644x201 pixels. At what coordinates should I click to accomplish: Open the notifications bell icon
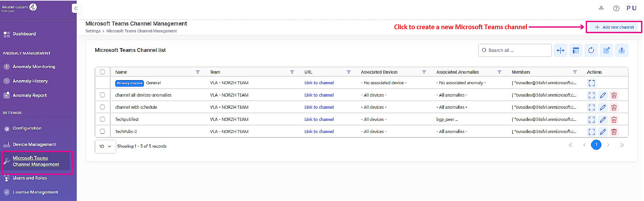coord(601,8)
